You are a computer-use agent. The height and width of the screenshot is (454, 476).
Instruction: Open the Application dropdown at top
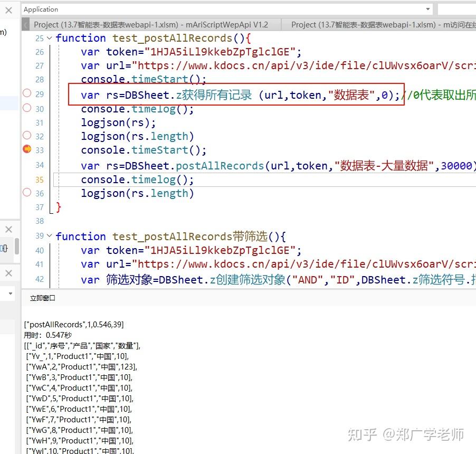[x=427, y=9]
